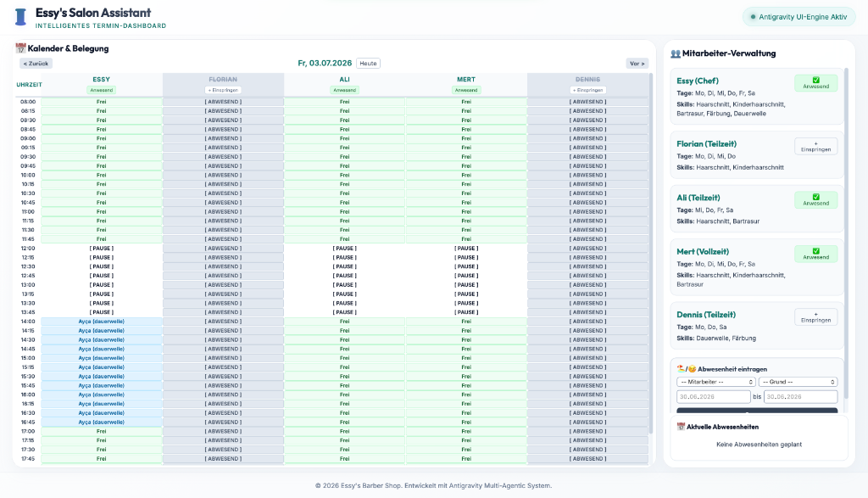The width and height of the screenshot is (868, 498).
Task: Click the 12:00 time label
Action: click(28, 249)
